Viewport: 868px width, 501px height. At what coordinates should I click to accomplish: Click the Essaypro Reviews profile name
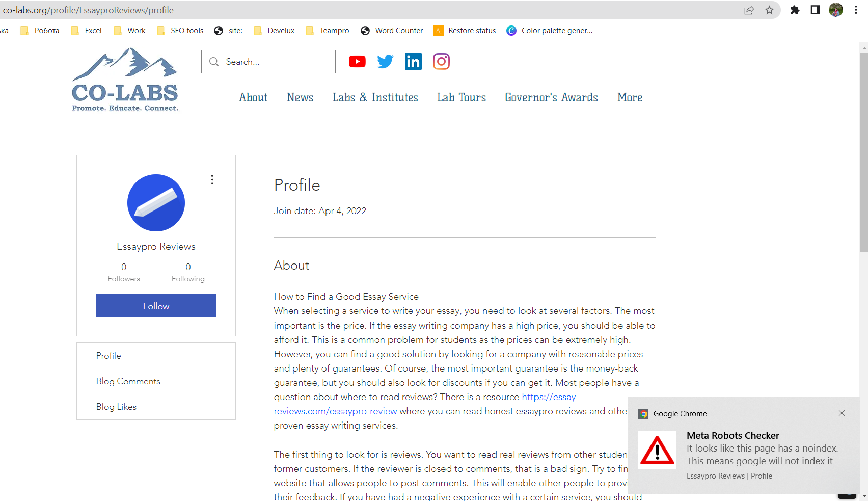[156, 247]
